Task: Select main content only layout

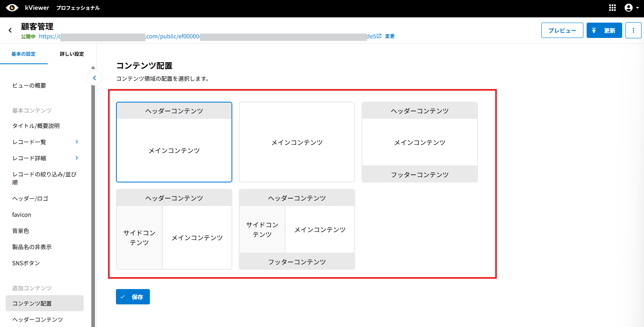Action: (297, 142)
